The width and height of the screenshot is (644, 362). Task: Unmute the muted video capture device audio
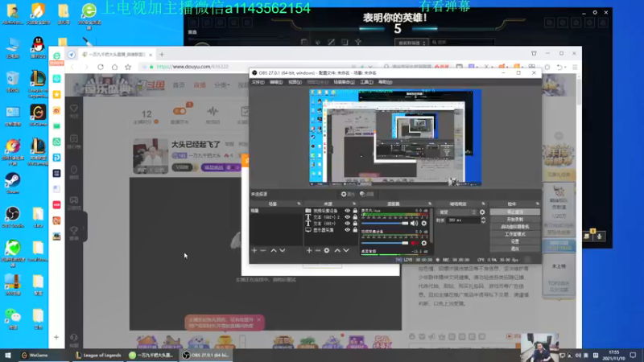click(414, 243)
